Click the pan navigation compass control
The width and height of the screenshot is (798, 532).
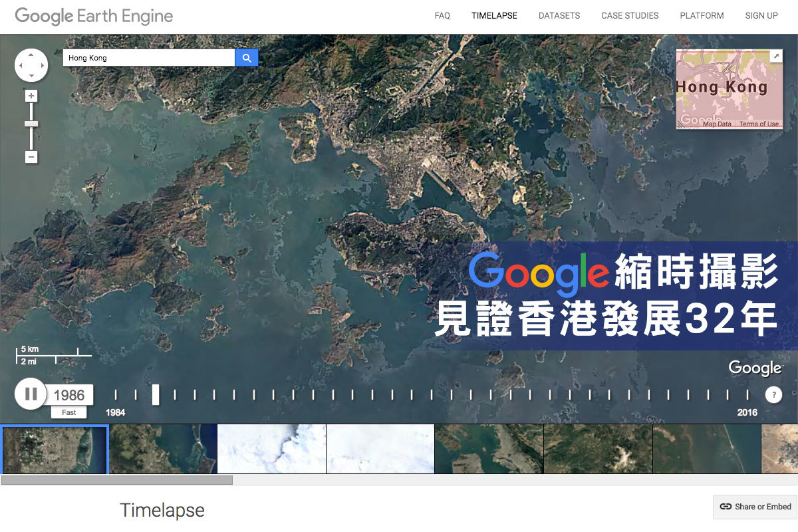tap(31, 65)
